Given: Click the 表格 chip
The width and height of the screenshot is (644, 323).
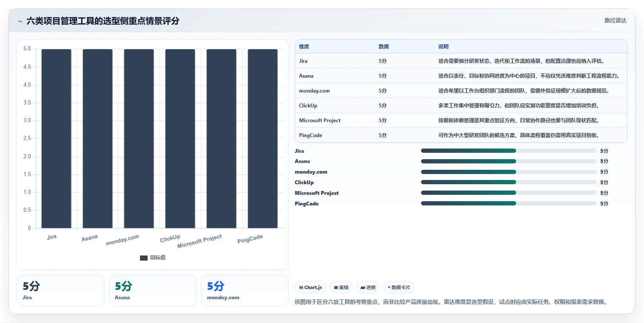Looking at the screenshot, I should [x=341, y=287].
